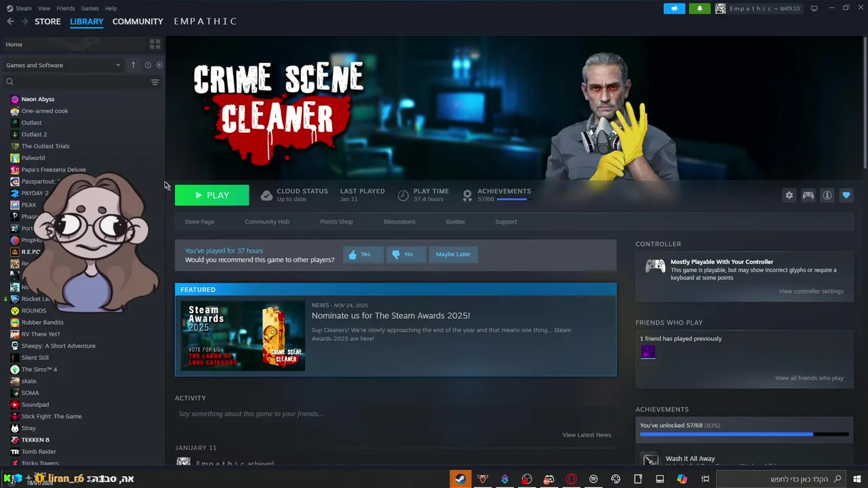Screen dimensions: 868x488
Task: Open the Steam Awards 2025 thumbnail
Action: [243, 336]
